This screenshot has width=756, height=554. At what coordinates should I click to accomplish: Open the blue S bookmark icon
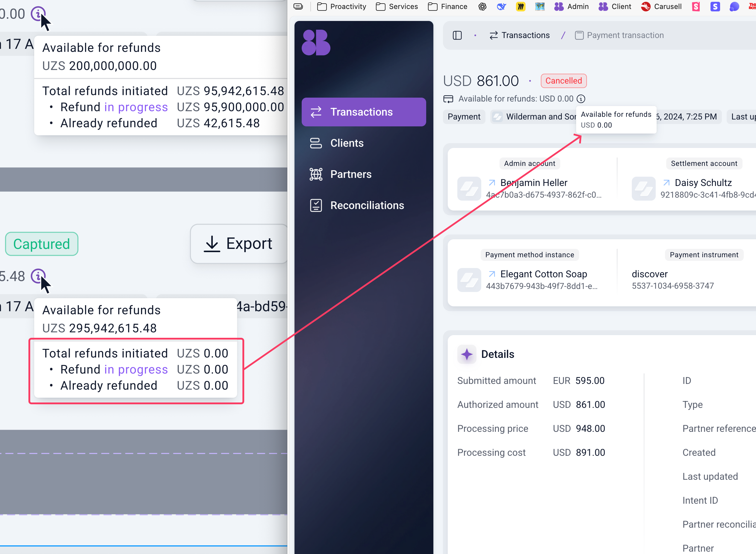715,7
